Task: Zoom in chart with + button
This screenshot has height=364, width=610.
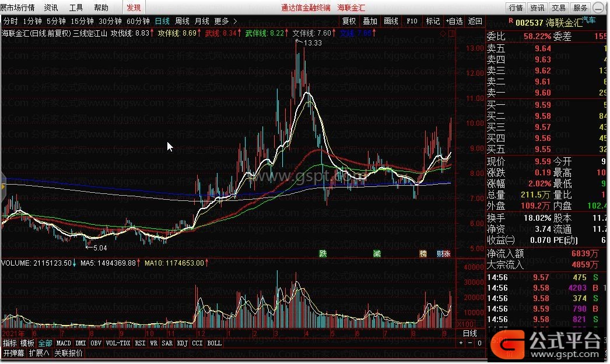Action: coord(461,343)
